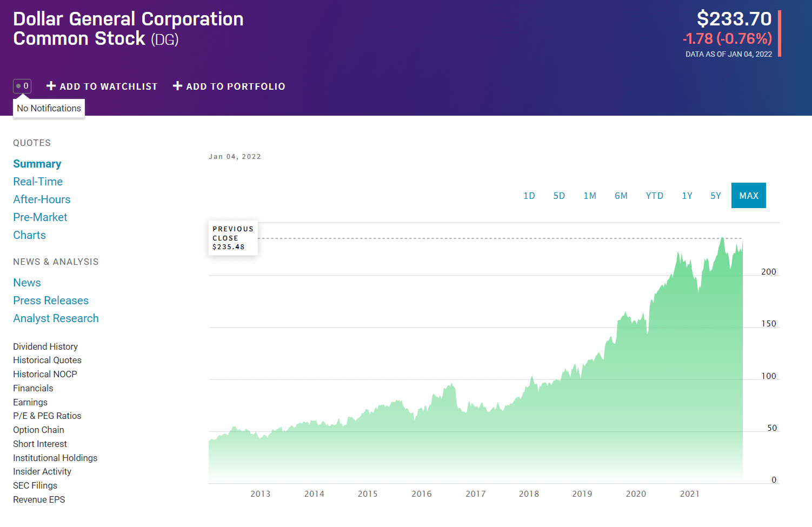This screenshot has width=812, height=527.
Task: Switch chart to 5D range
Action: coord(559,196)
